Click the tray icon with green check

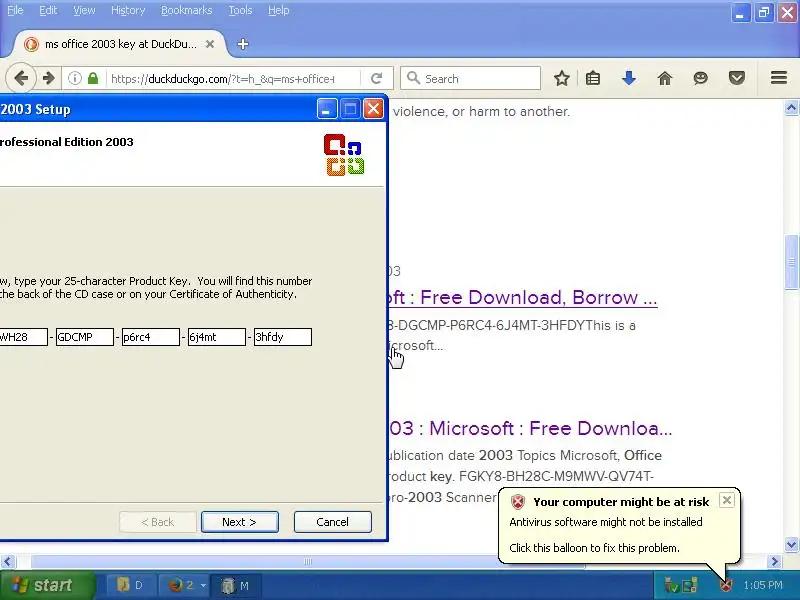[x=670, y=585]
